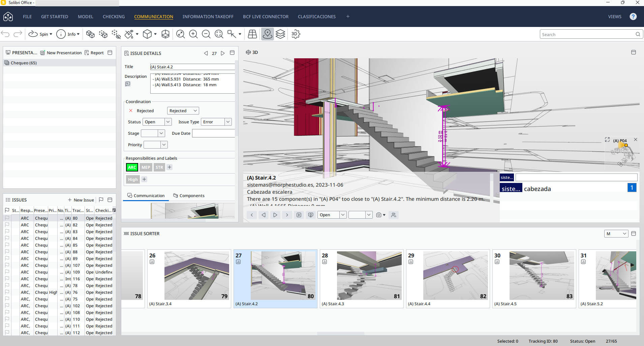Click the Zoom In magnifier icon
The image size is (644, 346).
pos(193,34)
